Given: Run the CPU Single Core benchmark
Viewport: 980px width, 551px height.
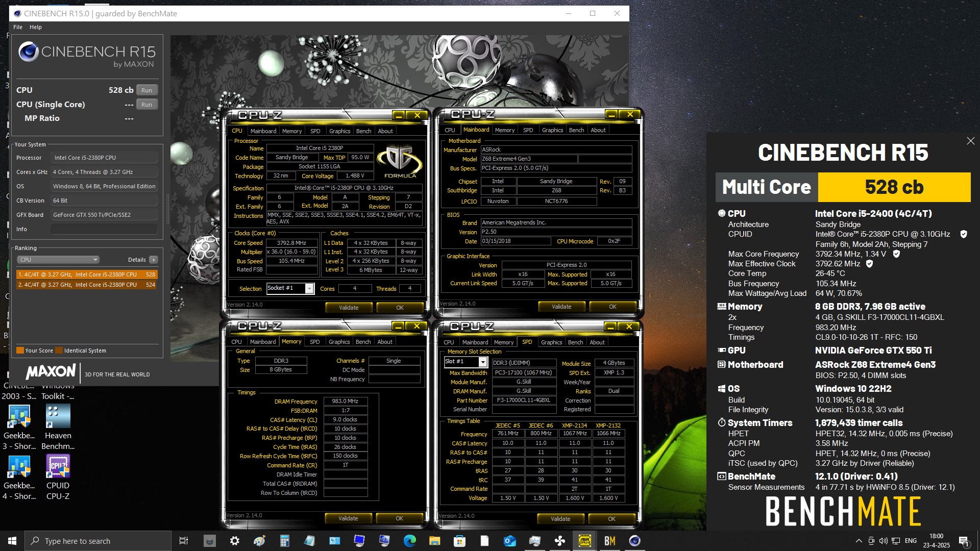Looking at the screenshot, I should coord(147,105).
